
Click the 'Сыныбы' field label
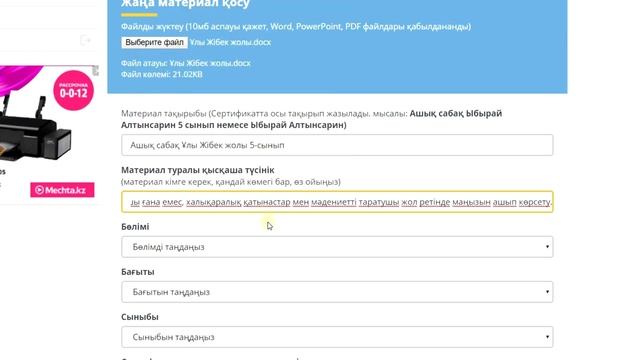[140, 317]
